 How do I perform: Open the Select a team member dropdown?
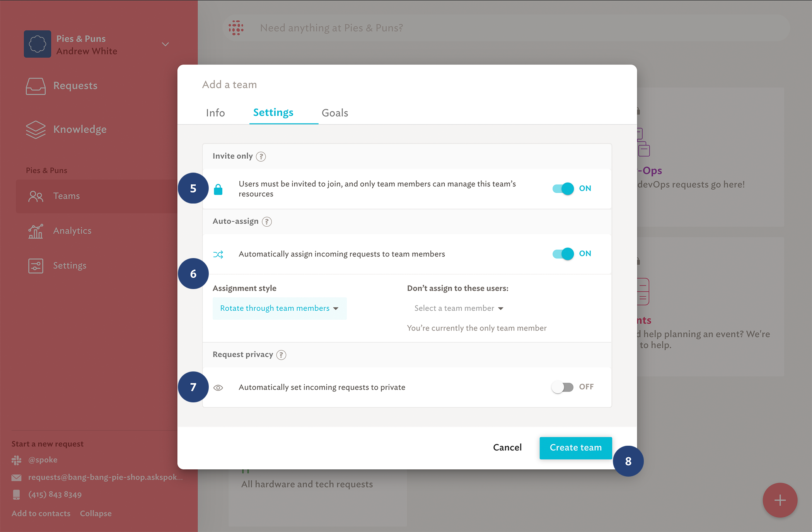[459, 308]
